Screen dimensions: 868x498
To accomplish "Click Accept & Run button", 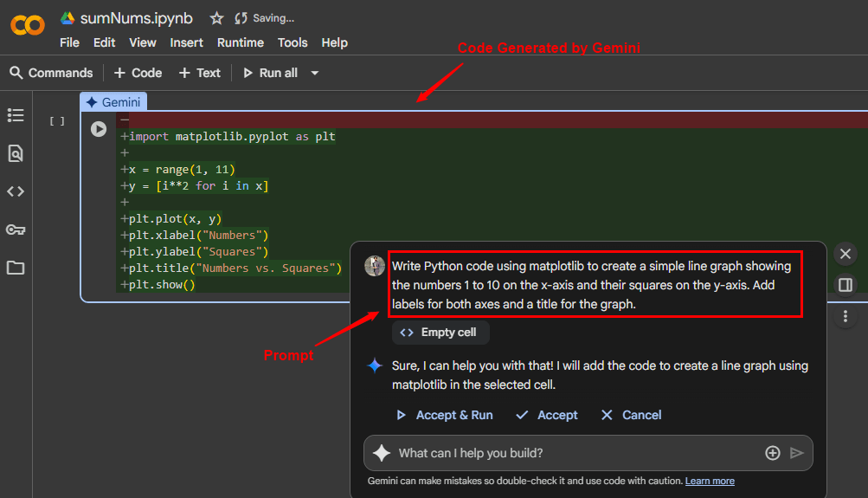I will tap(444, 415).
